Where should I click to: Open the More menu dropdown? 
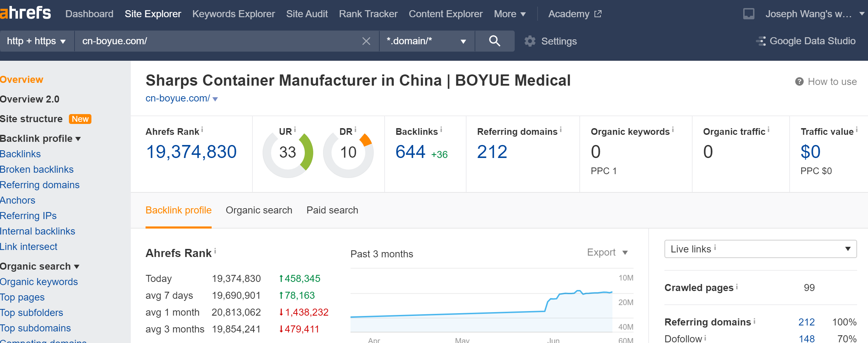pyautogui.click(x=510, y=14)
